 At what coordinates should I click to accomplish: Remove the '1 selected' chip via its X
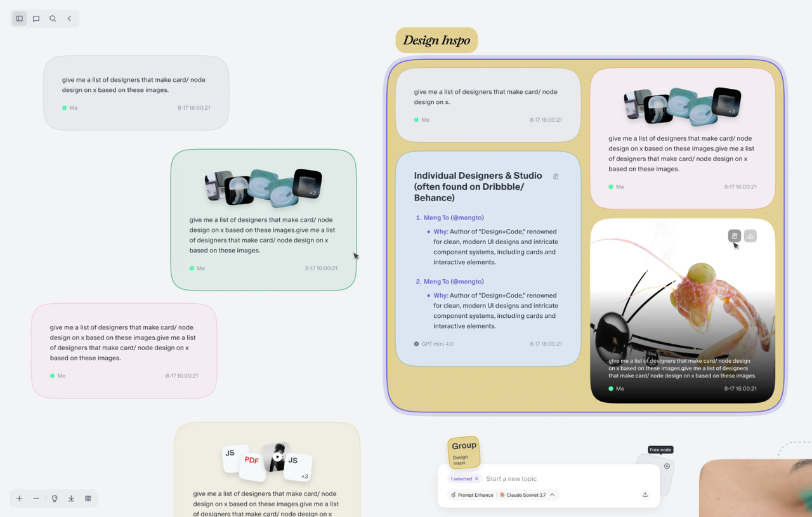click(477, 478)
